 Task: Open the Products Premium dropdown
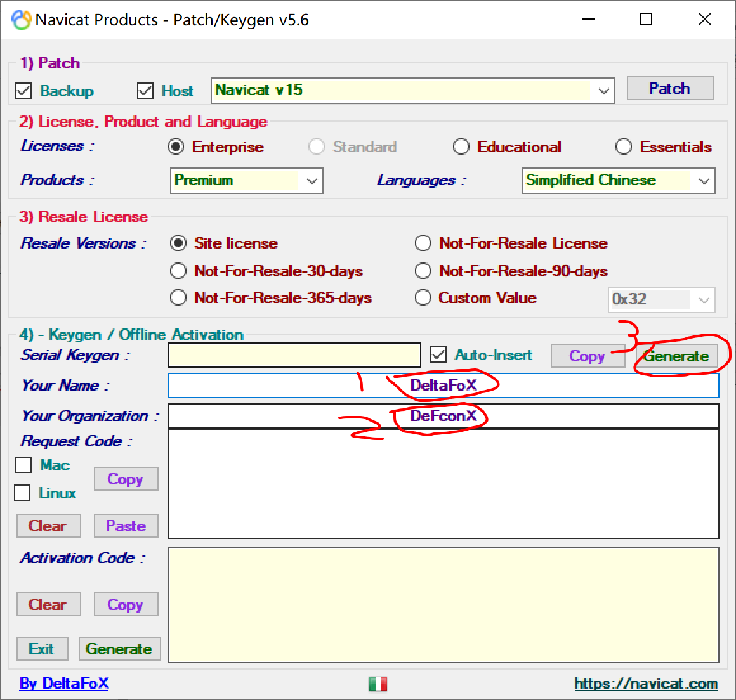[x=246, y=181]
